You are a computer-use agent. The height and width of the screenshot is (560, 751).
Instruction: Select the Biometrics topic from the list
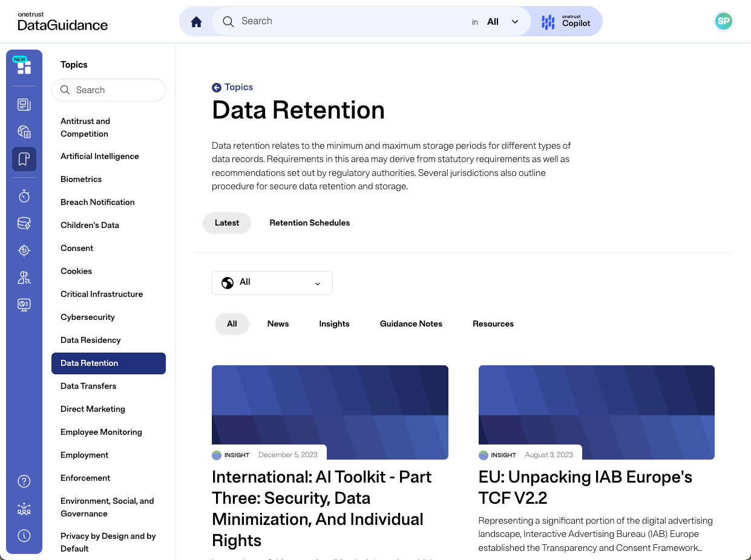[x=81, y=179]
